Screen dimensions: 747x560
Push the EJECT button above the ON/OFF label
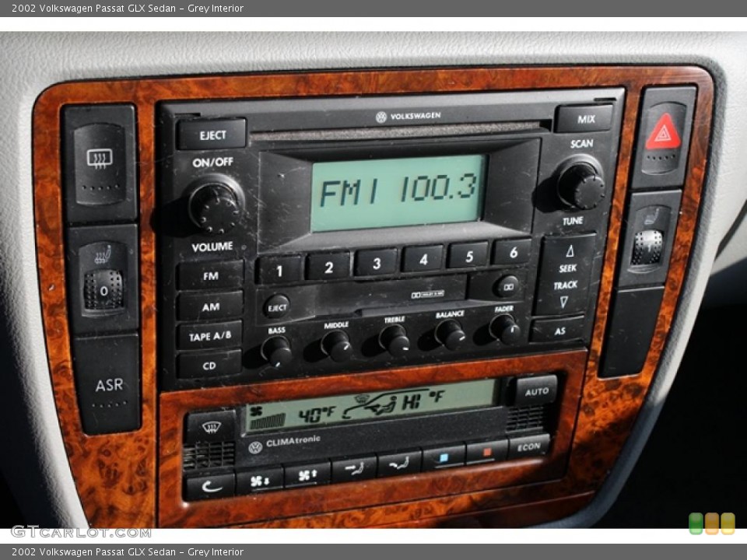212,134
